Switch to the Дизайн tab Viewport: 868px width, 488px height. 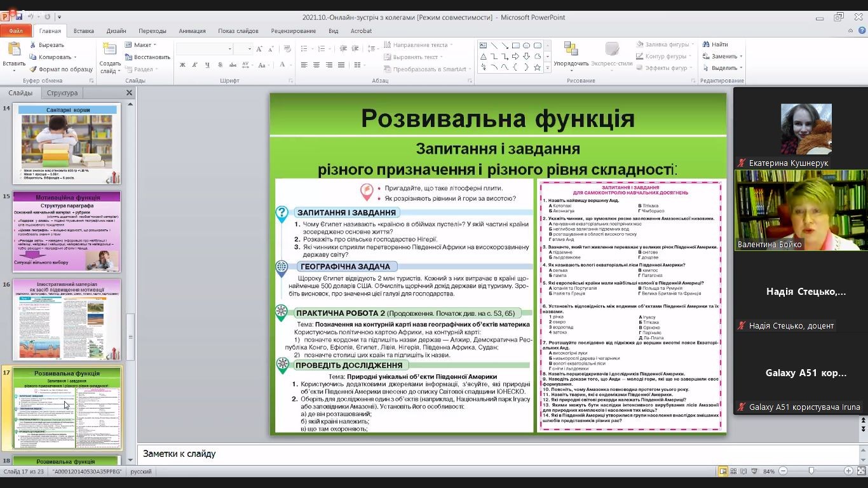click(116, 30)
